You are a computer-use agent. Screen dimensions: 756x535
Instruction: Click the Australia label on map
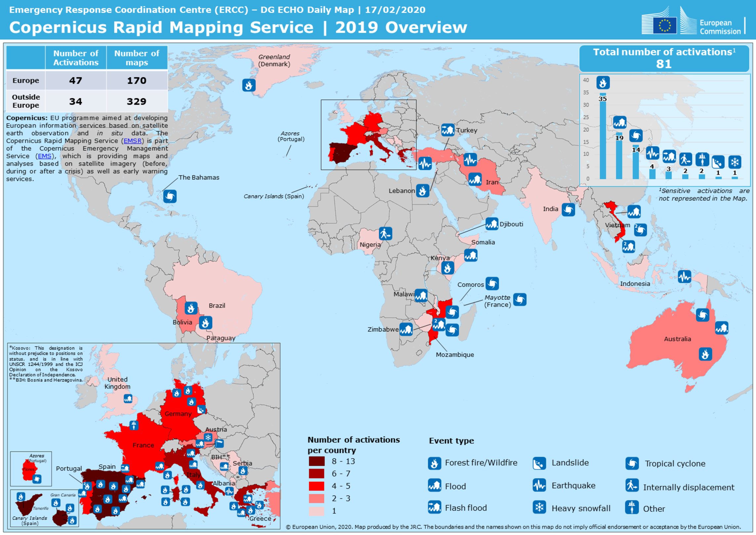pyautogui.click(x=677, y=339)
